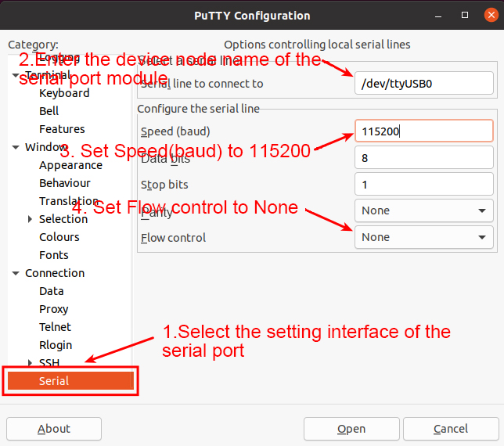Open the Rlogin category

56,345
